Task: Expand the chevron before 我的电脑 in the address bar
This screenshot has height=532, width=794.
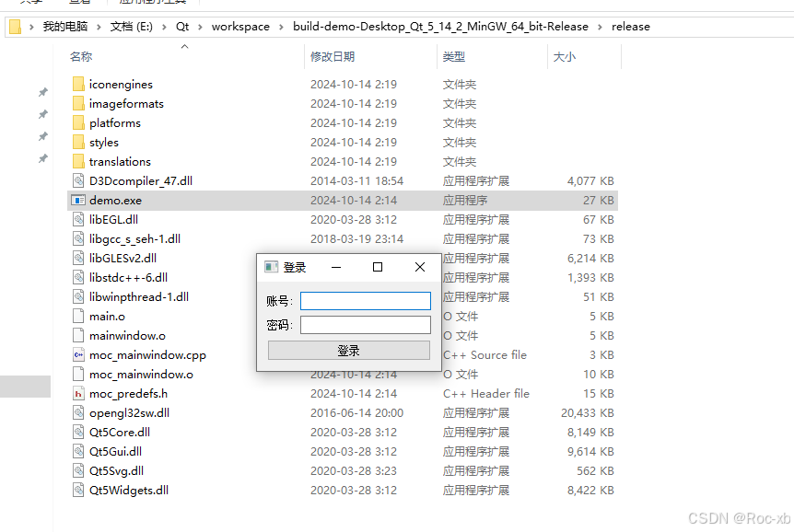Action: pos(31,27)
